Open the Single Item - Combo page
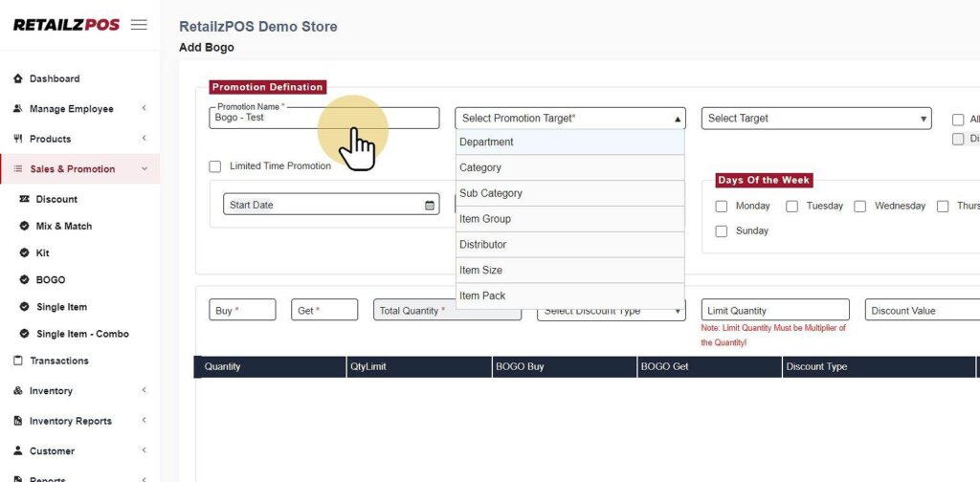This screenshot has height=482, width=980. [x=82, y=334]
